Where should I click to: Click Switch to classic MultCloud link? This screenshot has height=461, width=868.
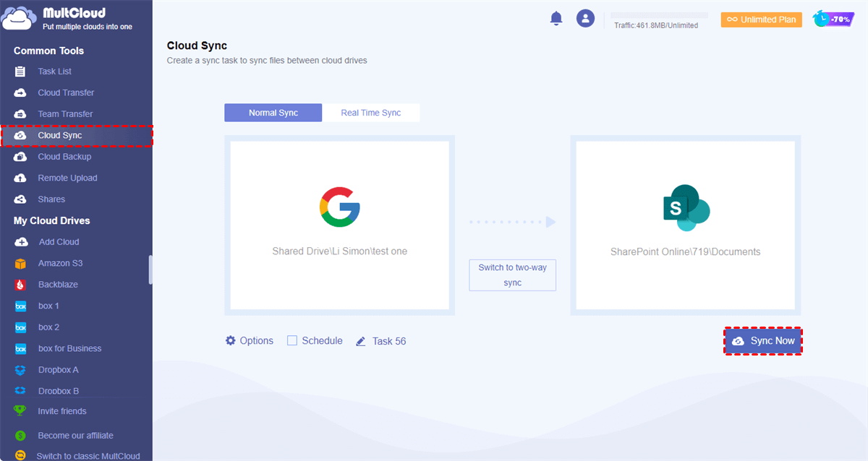(88, 456)
